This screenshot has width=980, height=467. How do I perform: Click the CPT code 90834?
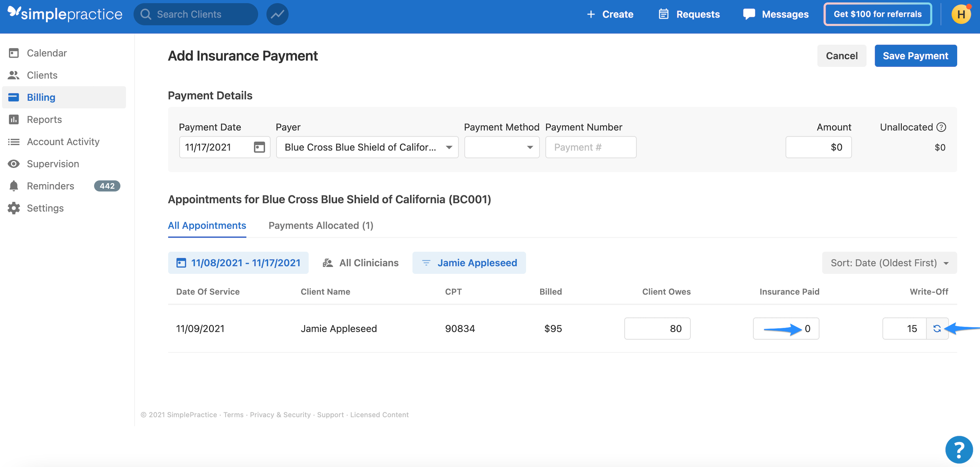(x=460, y=328)
